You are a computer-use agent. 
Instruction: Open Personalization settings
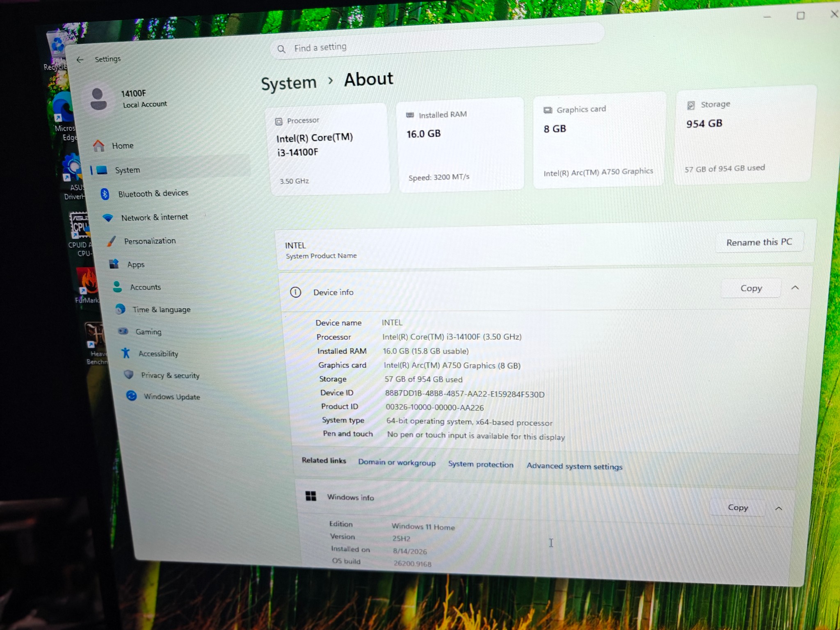click(150, 241)
